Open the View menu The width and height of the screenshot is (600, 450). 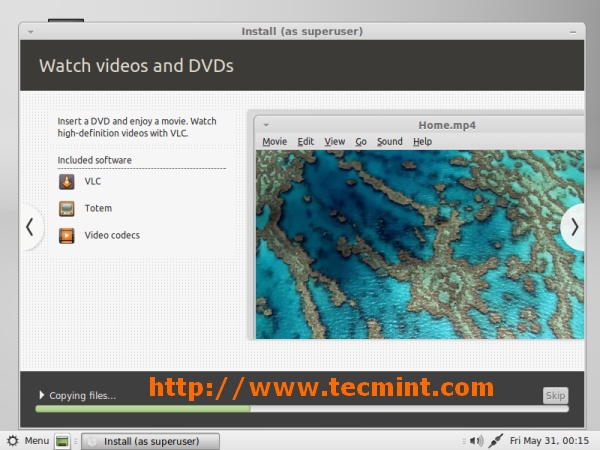334,142
